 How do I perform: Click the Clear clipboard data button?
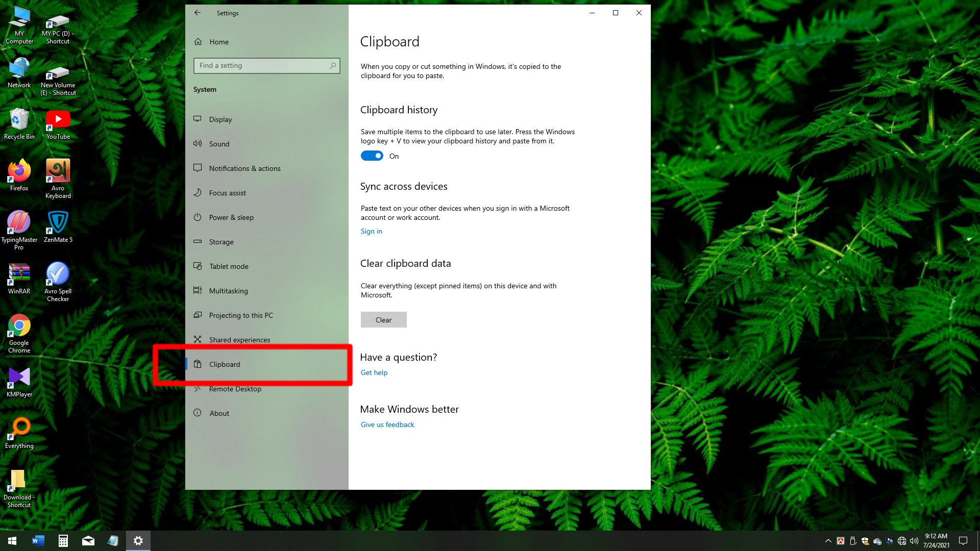[383, 320]
